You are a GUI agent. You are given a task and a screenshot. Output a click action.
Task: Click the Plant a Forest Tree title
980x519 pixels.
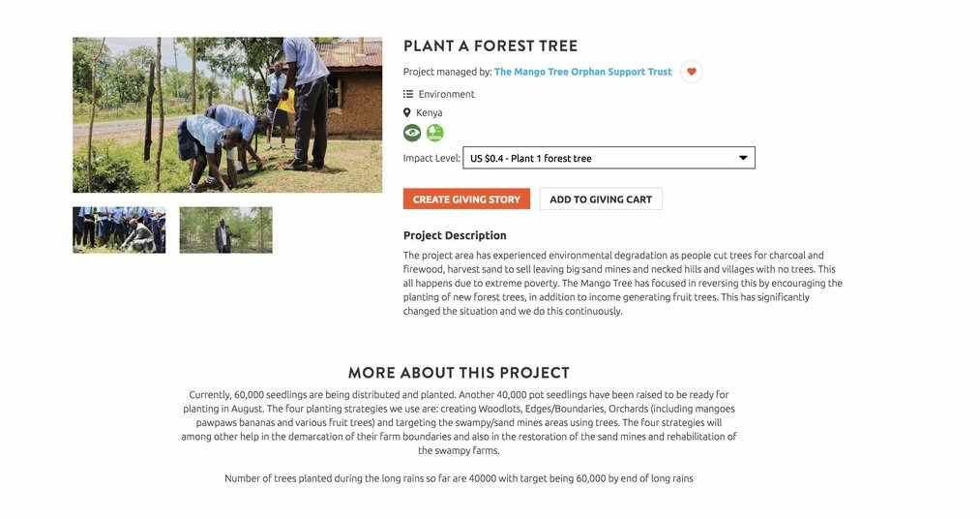490,46
